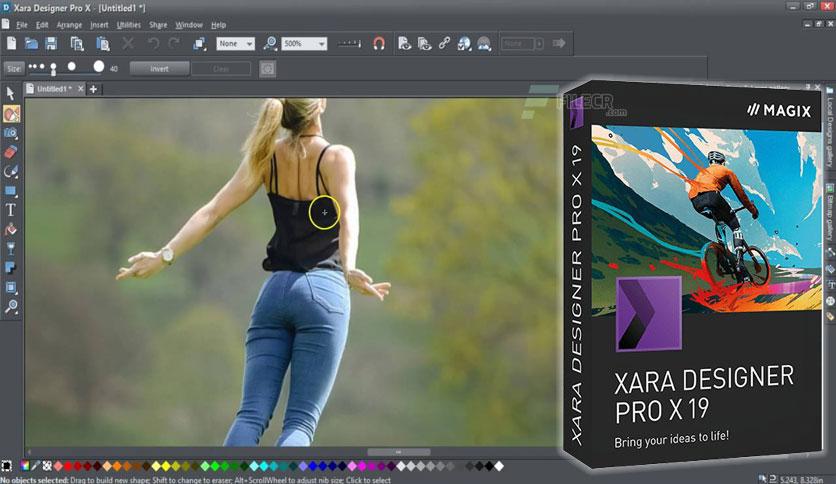Select the Rectangle tool
This screenshot has height=484, width=836.
click(11, 190)
